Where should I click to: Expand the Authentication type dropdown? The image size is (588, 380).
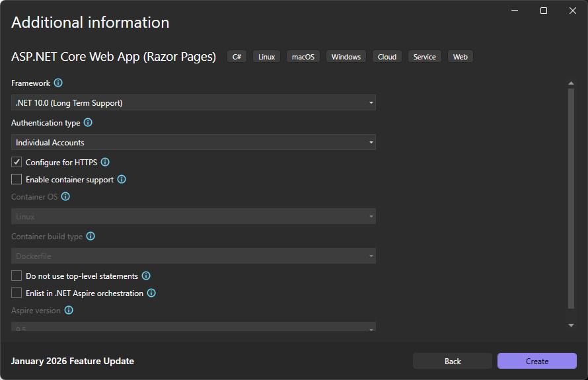click(x=194, y=143)
